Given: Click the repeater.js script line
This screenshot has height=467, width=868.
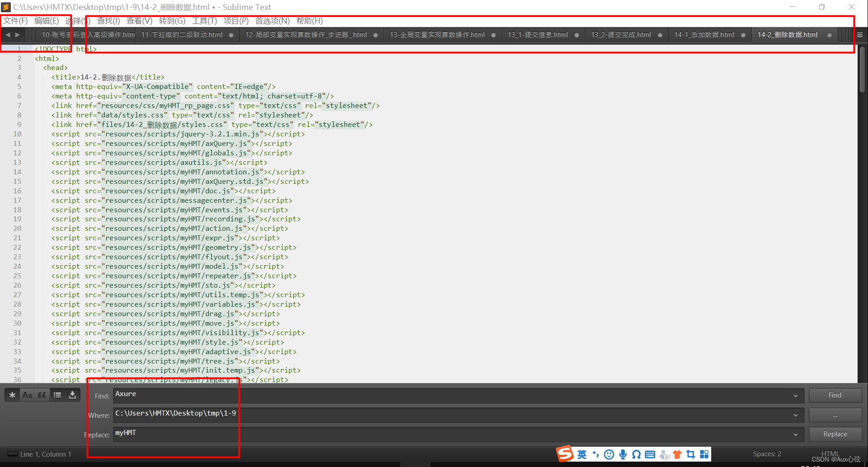Looking at the screenshot, I should (174, 276).
